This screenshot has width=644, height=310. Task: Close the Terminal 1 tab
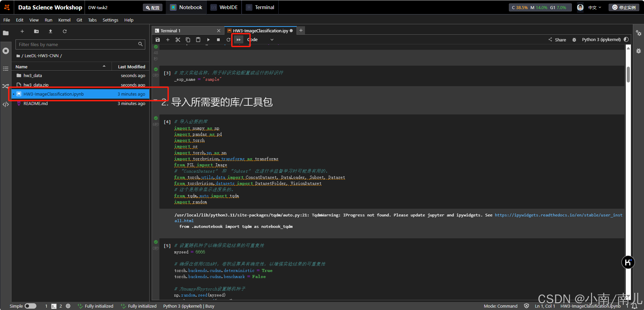coord(219,31)
